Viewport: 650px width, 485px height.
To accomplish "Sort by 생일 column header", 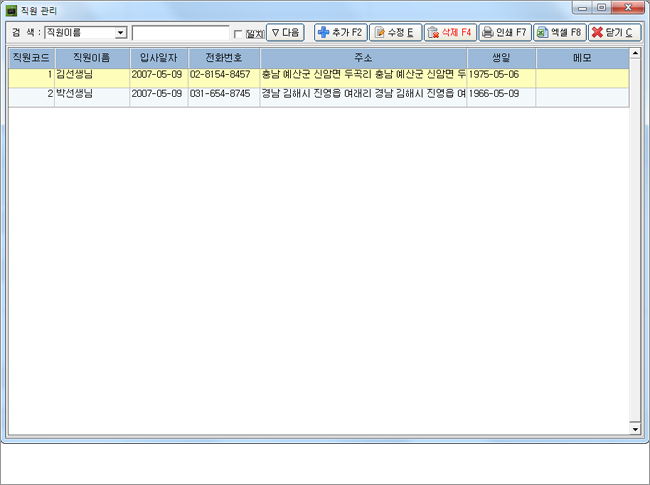I will 502,58.
